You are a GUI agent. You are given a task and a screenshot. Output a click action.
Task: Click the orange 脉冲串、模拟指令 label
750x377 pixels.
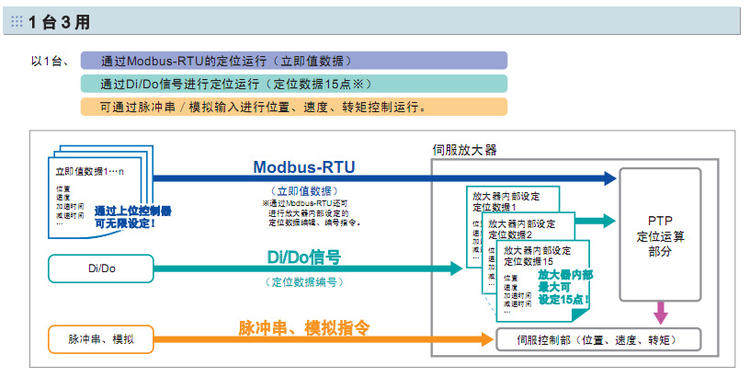point(304,328)
